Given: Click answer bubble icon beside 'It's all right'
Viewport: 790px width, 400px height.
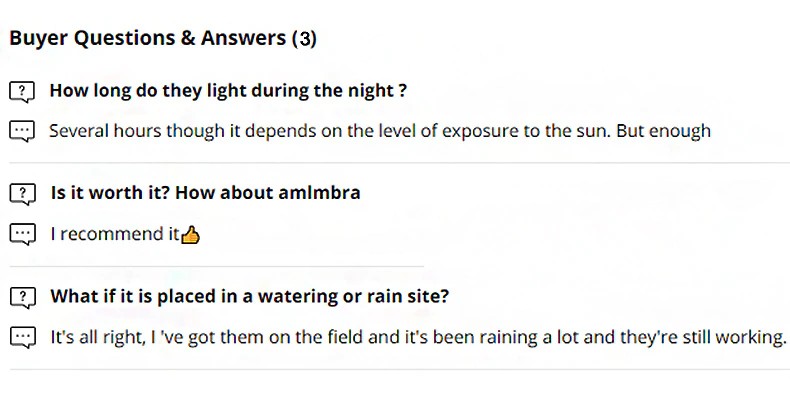Looking at the screenshot, I should [22, 338].
